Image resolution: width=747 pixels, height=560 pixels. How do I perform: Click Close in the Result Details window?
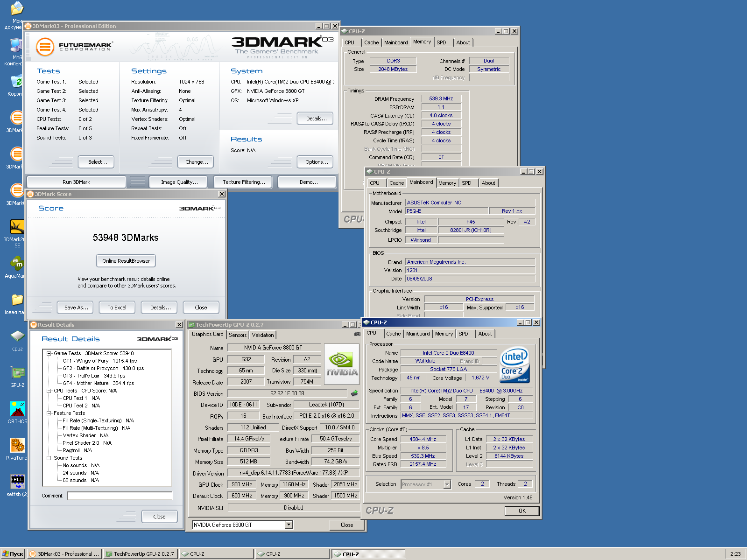pos(159,517)
